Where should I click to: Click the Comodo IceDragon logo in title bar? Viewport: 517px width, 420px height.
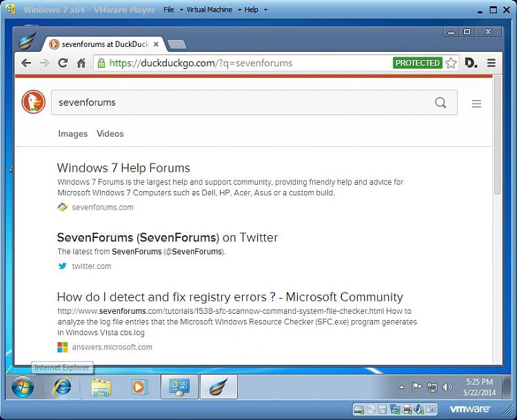pos(28,41)
